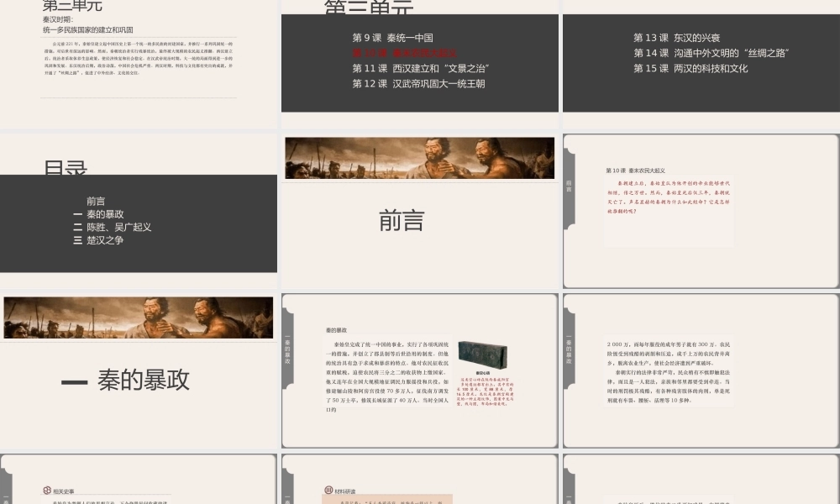Open the slide beginning with 2 000 万
This screenshot has height=504, width=840.
pos(701,370)
